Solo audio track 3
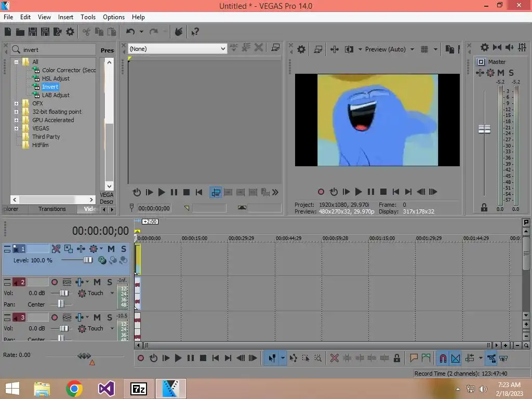532x399 pixels. click(110, 317)
